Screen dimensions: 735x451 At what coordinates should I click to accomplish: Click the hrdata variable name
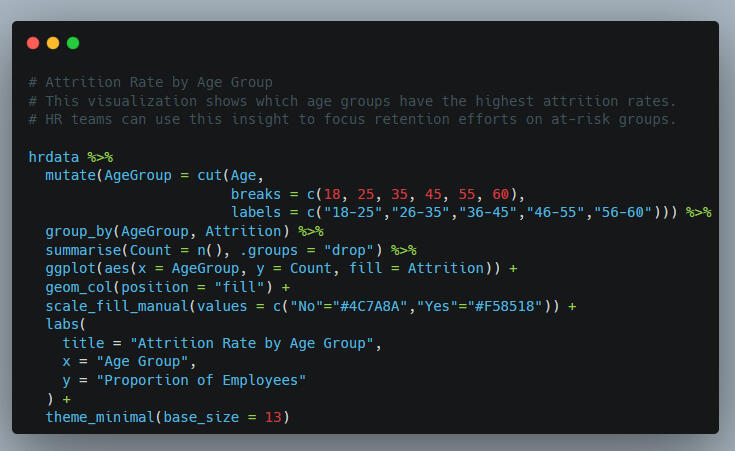pyautogui.click(x=54, y=157)
